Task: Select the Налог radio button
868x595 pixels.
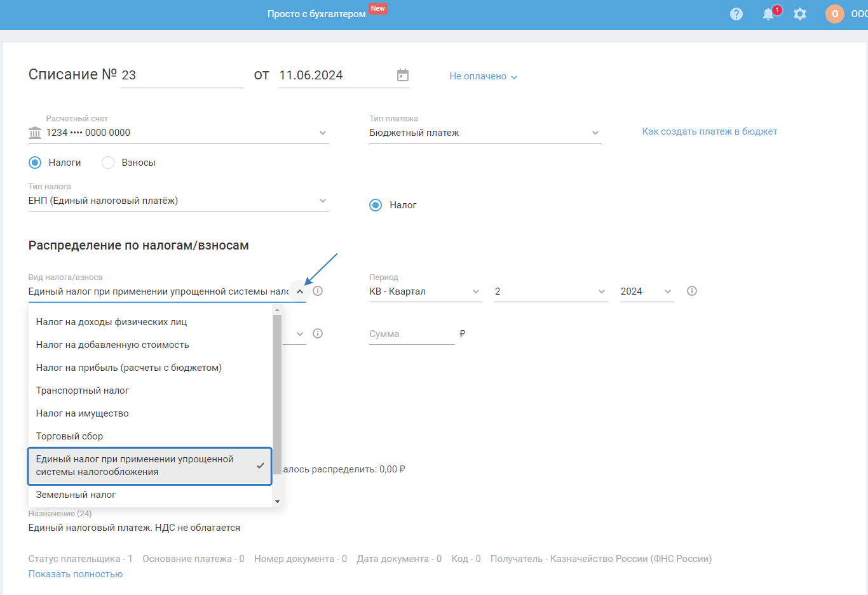Action: tap(376, 205)
